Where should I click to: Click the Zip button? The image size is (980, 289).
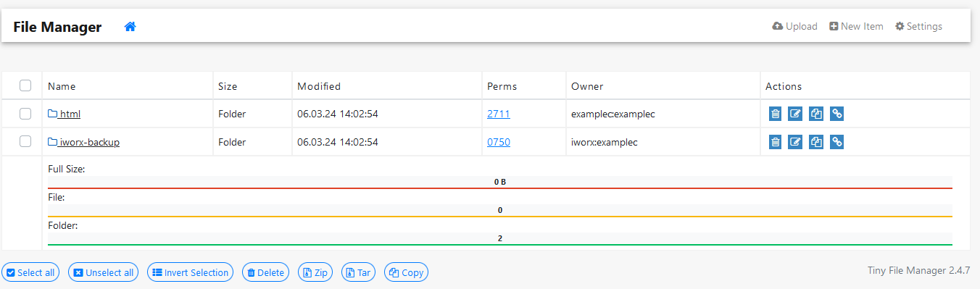pos(315,272)
